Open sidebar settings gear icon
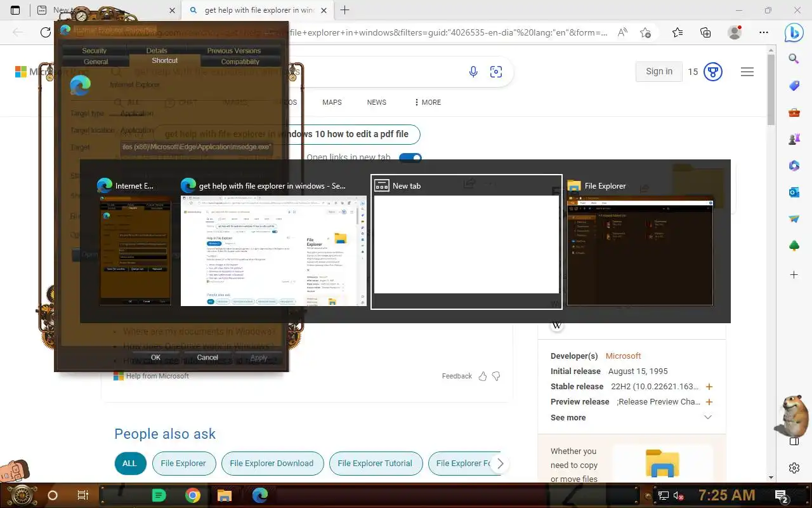This screenshot has height=508, width=812. pyautogui.click(x=794, y=468)
